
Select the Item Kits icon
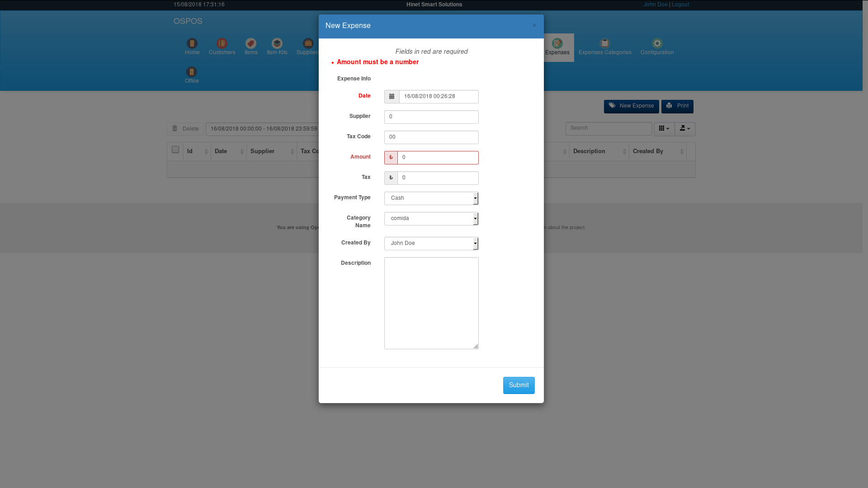pyautogui.click(x=277, y=43)
